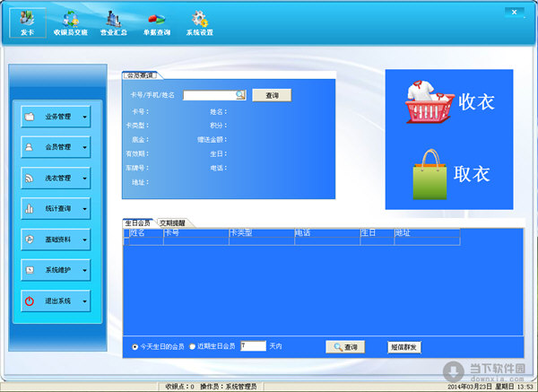Expand the 统计查询 dropdown arrow

pos(85,209)
